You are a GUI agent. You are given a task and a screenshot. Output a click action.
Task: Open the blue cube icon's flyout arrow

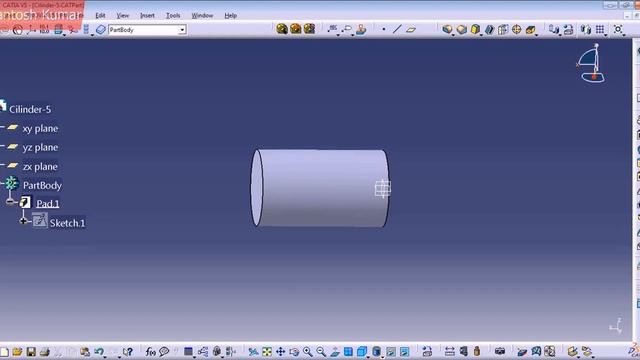click(368, 357)
